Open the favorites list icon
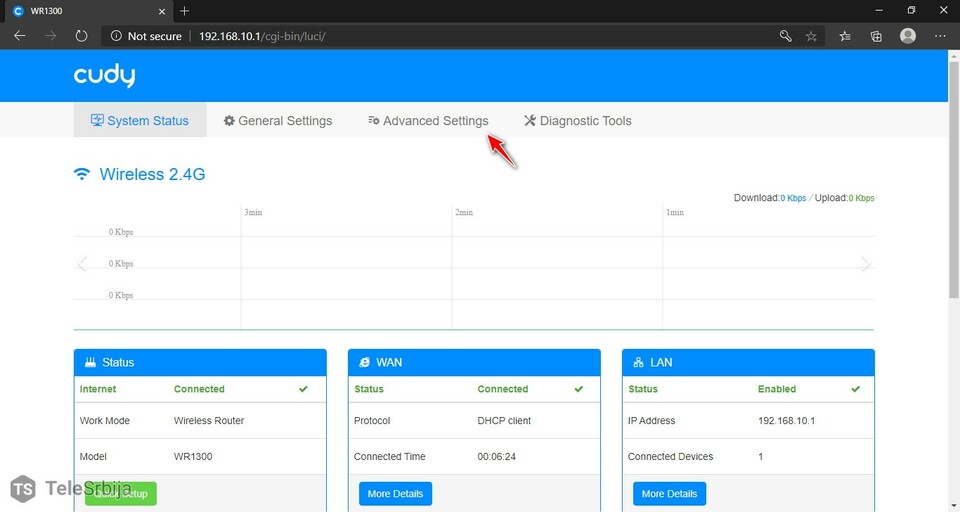This screenshot has width=960, height=512. click(845, 36)
